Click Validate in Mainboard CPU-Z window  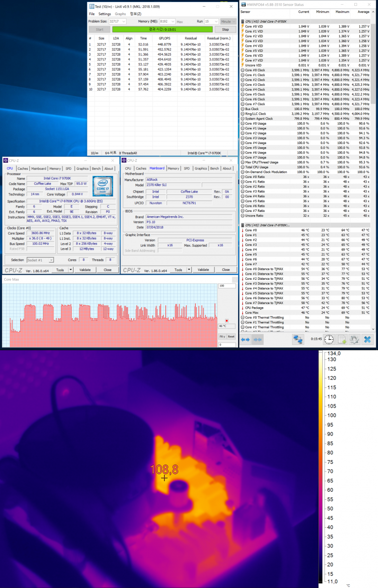(x=203, y=270)
